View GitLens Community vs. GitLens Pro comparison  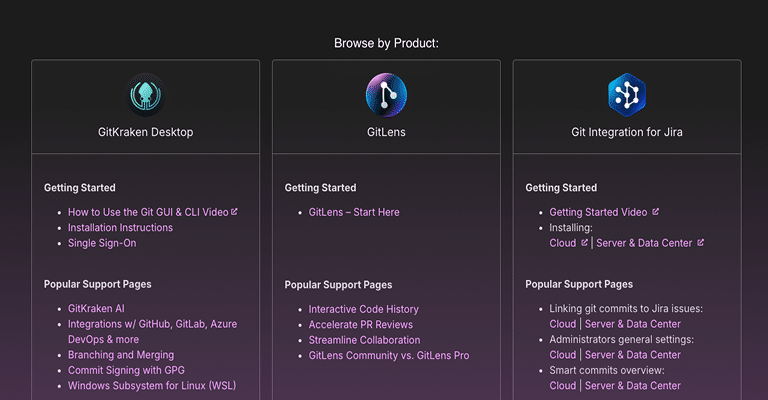tap(389, 355)
